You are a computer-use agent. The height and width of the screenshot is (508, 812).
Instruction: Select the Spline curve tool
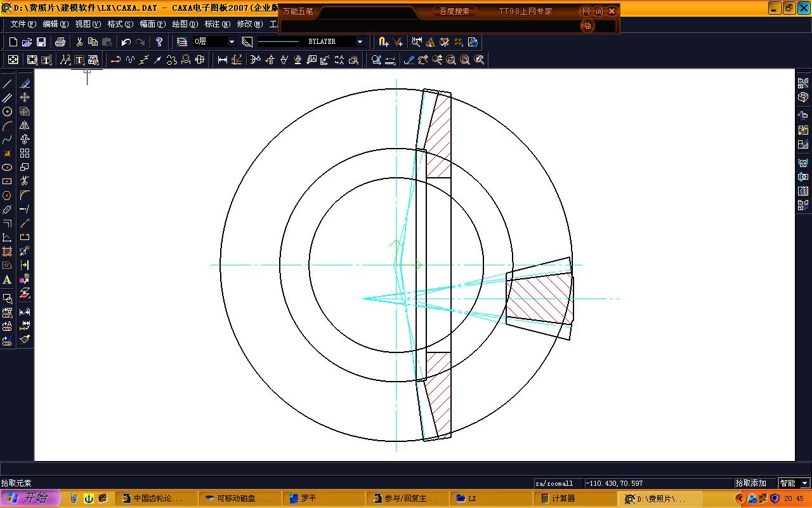(8, 139)
